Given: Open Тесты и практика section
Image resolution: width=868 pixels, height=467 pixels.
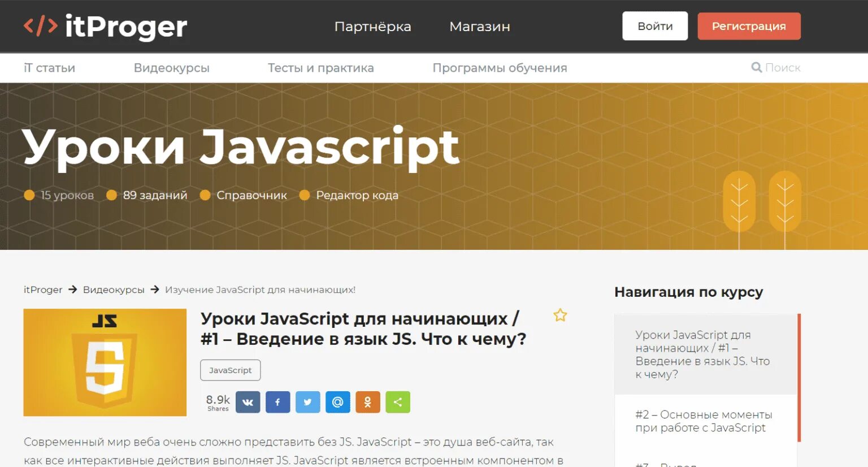Looking at the screenshot, I should click(320, 68).
